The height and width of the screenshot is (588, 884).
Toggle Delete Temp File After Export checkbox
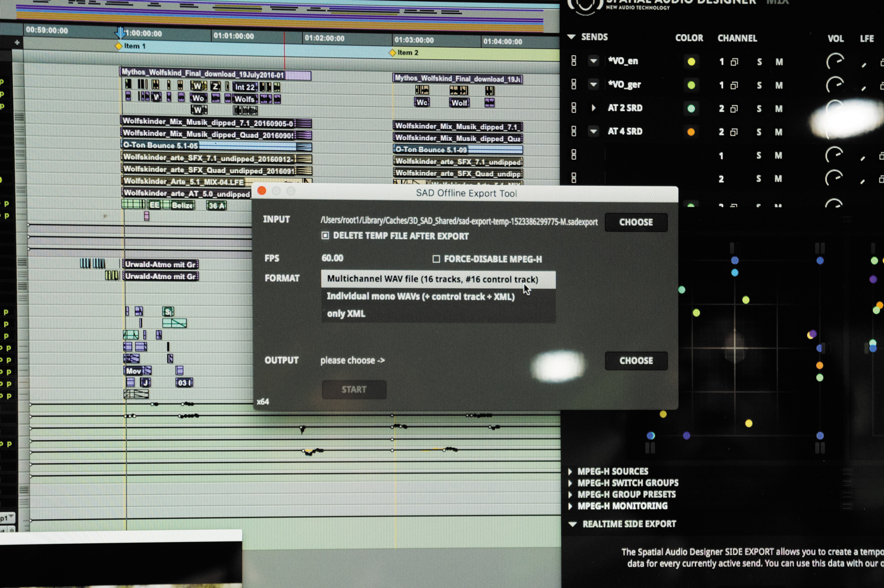click(325, 236)
